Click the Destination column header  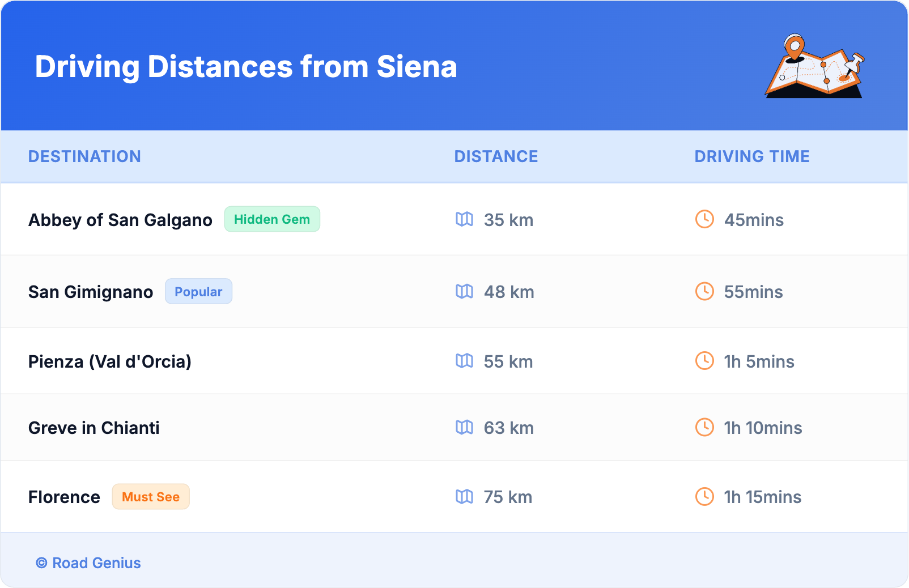click(84, 156)
